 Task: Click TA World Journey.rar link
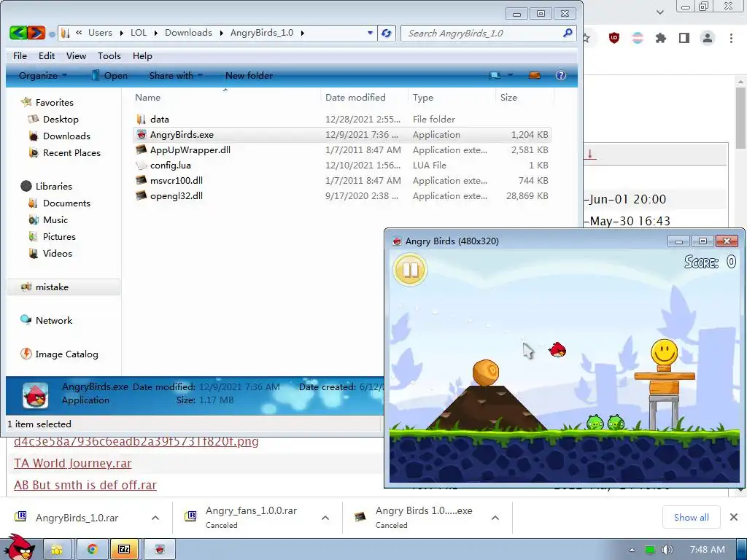(x=72, y=463)
